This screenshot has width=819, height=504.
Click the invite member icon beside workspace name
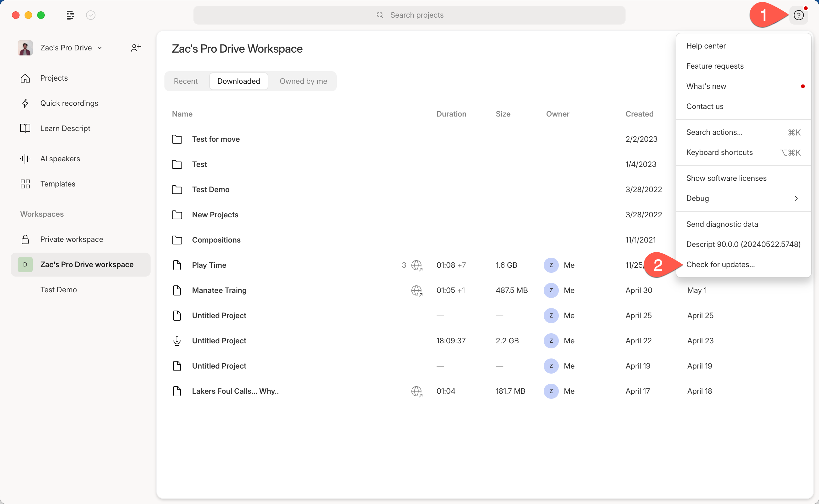tap(136, 47)
